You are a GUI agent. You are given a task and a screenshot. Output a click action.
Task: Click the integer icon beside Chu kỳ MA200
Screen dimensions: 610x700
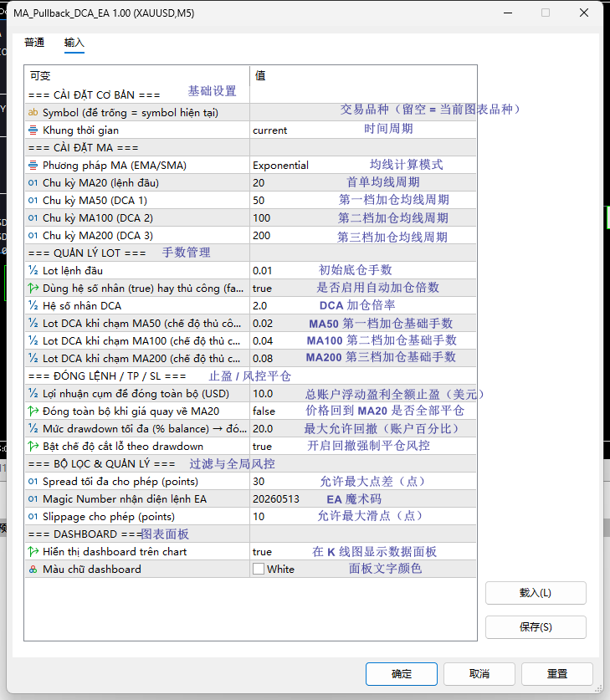tap(33, 235)
